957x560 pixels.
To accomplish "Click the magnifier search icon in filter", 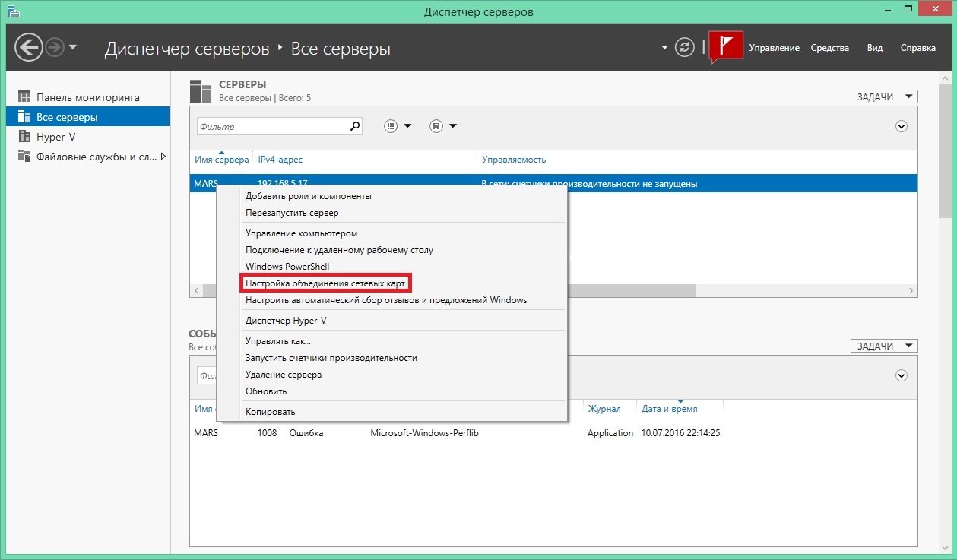I will pyautogui.click(x=355, y=127).
